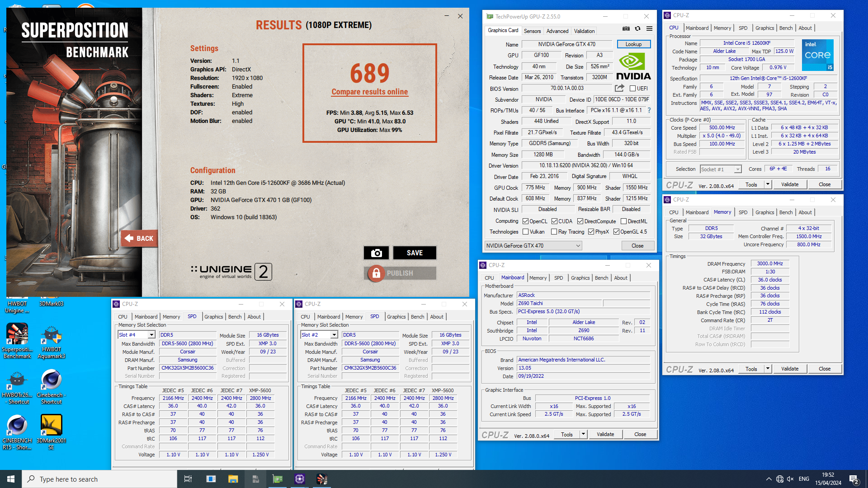
Task: Toggle the PhysX checkbox
Action: pos(591,232)
